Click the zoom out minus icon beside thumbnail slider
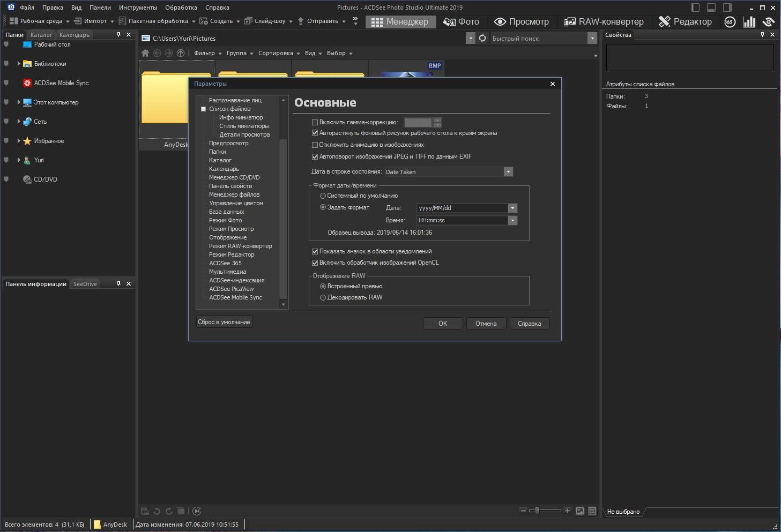Image resolution: width=781 pixels, height=532 pixels. pyautogui.click(x=523, y=511)
